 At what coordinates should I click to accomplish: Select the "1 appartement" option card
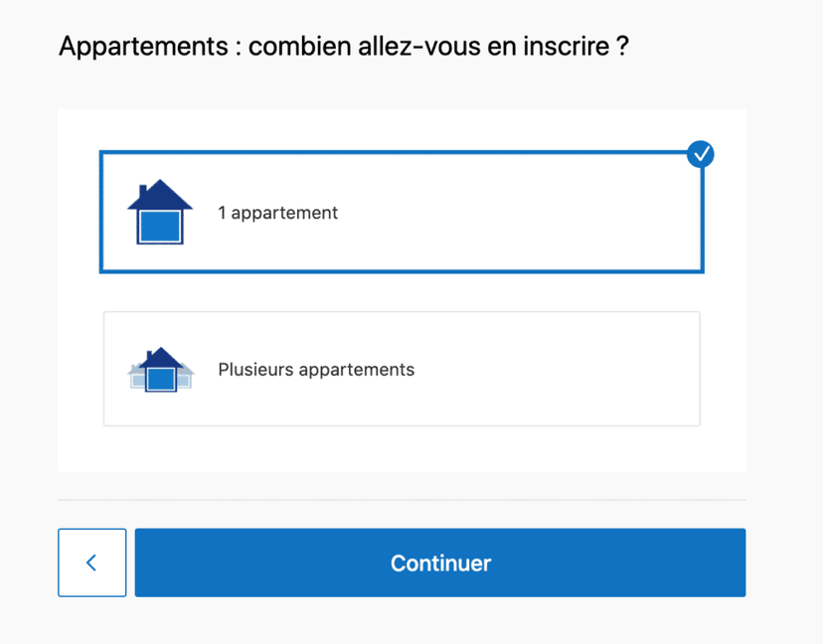[x=402, y=213]
